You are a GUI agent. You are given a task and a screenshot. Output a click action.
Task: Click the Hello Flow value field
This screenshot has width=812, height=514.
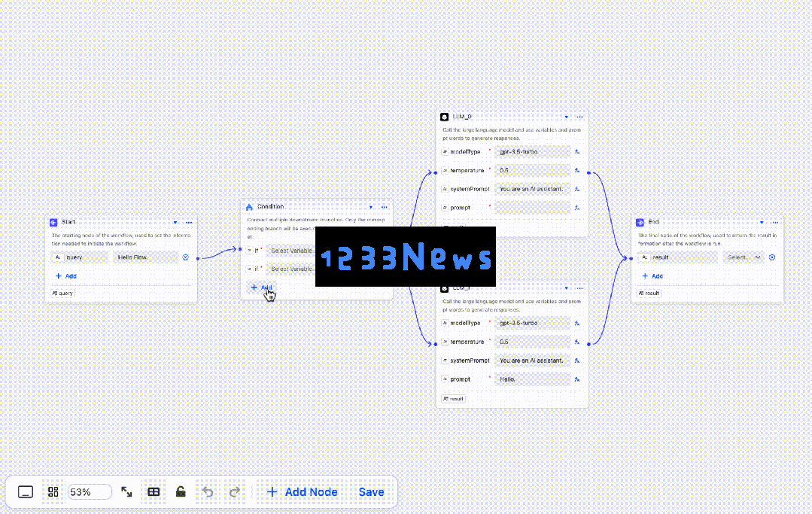[145, 257]
